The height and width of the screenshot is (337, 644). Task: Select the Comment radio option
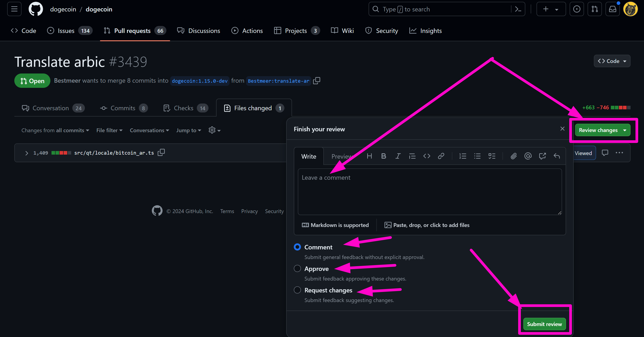point(297,247)
